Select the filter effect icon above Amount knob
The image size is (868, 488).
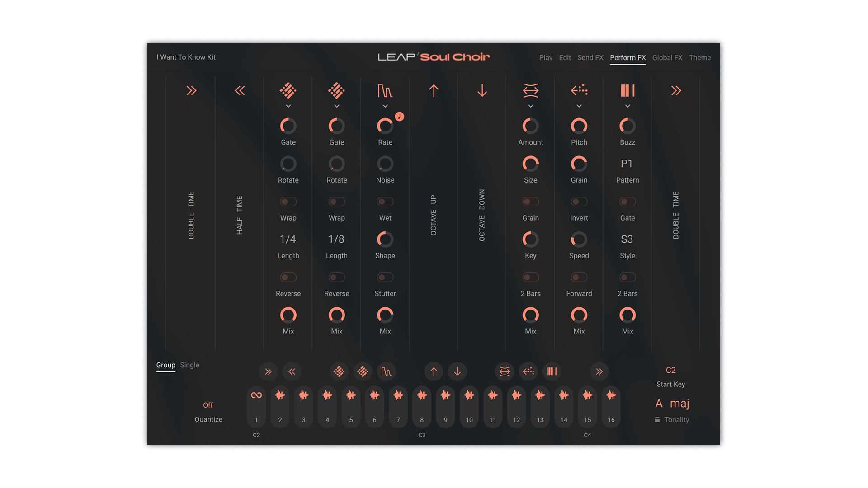pos(530,91)
